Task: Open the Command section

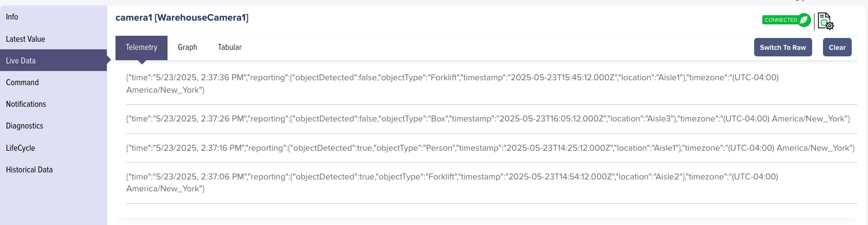Action: (22, 82)
